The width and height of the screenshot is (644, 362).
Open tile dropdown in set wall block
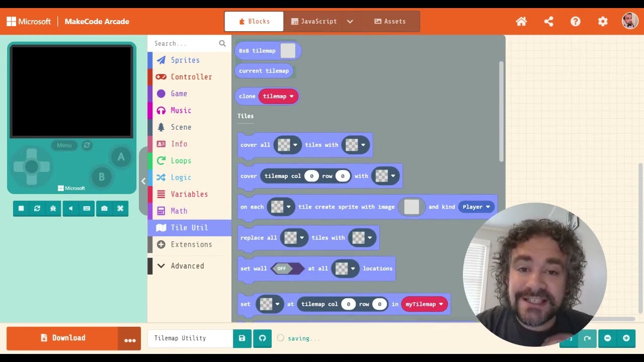345,268
